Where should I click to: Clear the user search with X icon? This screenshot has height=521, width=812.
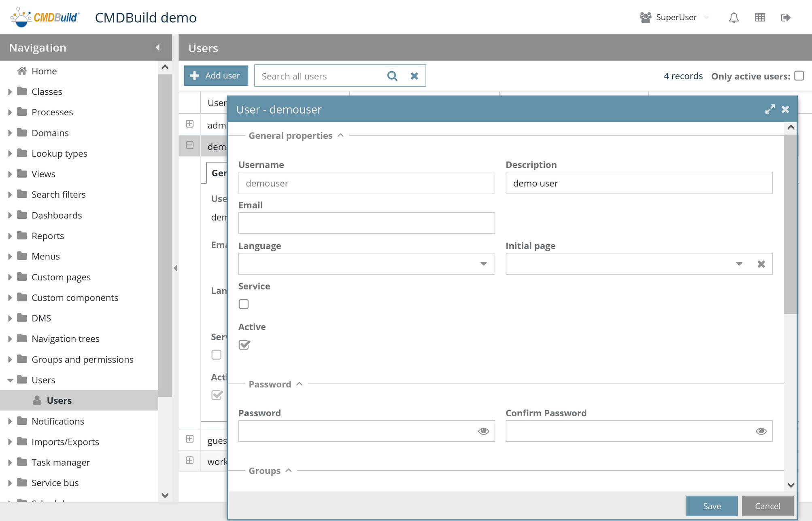414,76
